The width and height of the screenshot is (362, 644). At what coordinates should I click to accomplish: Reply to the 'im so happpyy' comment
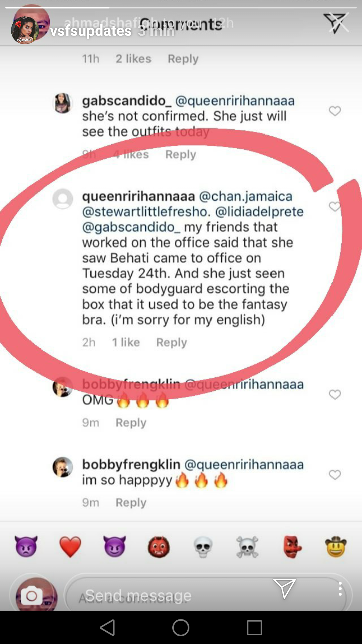click(x=131, y=503)
